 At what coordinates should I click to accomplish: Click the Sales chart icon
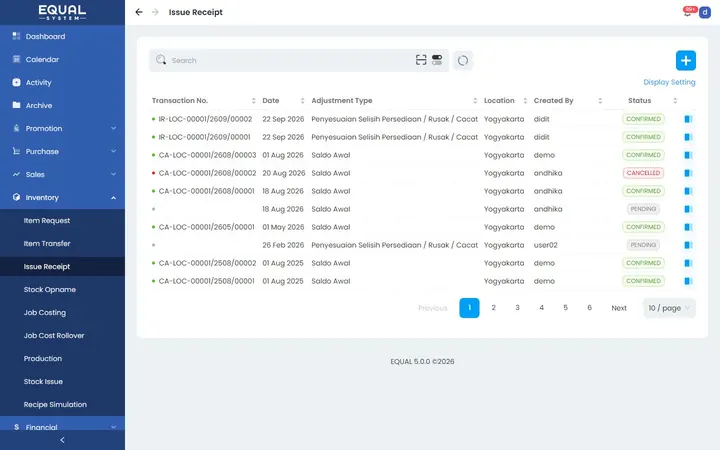(x=16, y=174)
